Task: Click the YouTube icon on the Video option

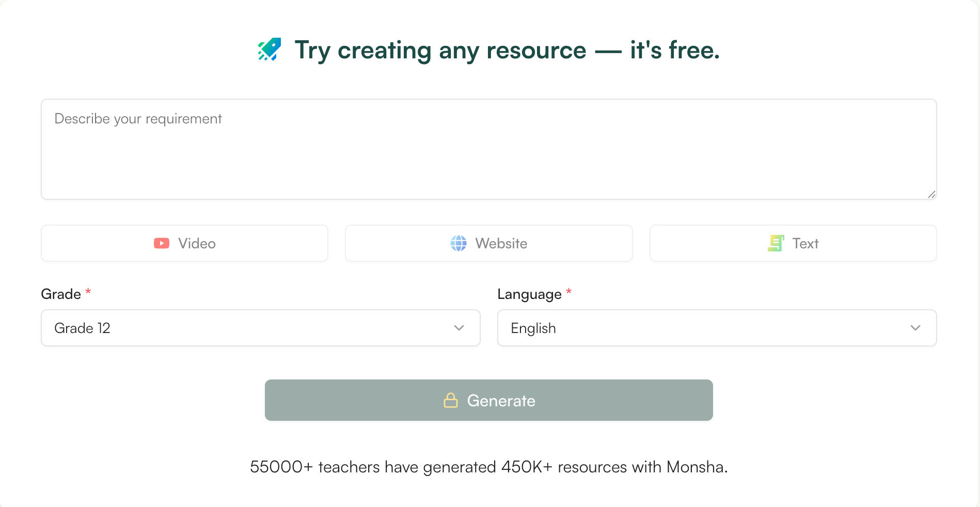Action: [161, 243]
